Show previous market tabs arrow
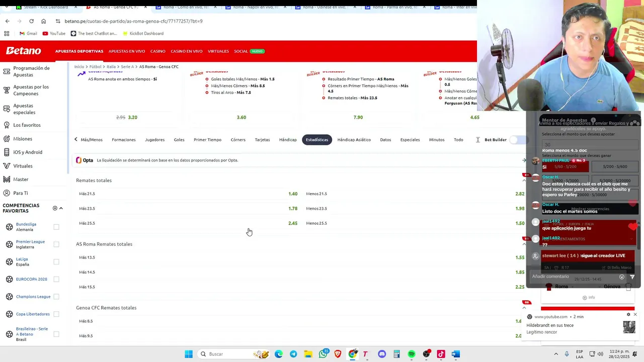The height and width of the screenshot is (362, 644). tap(76, 140)
